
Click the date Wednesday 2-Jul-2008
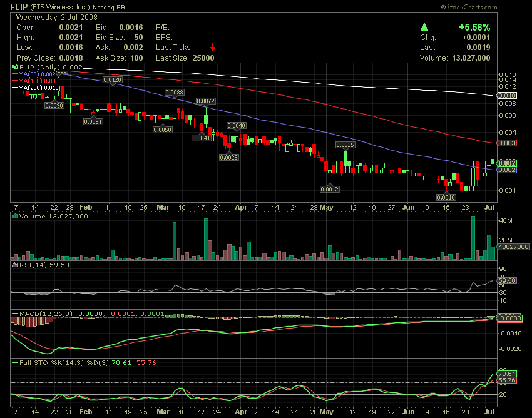[57, 18]
